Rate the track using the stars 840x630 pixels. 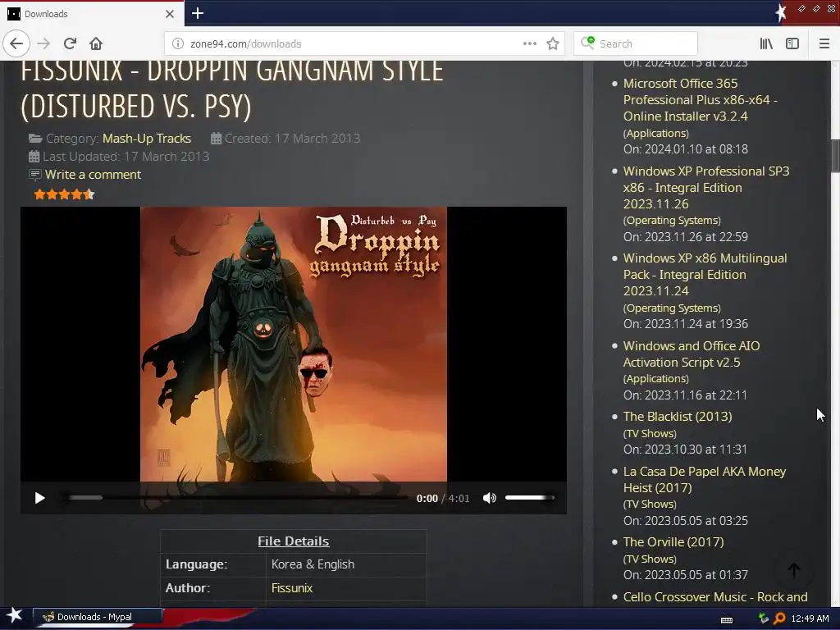(64, 194)
